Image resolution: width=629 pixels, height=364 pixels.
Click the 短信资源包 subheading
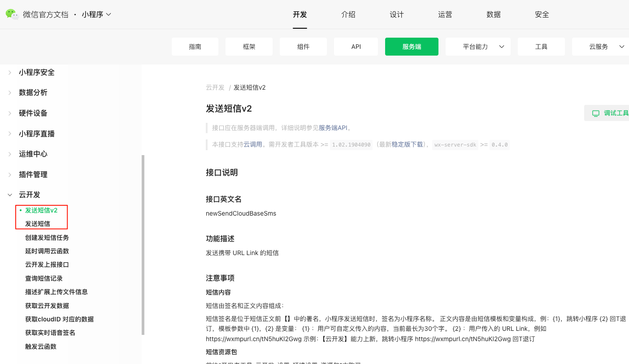click(x=221, y=351)
